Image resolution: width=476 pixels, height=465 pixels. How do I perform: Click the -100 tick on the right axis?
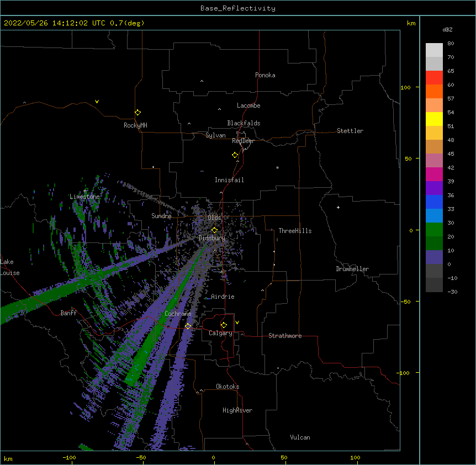click(x=404, y=373)
